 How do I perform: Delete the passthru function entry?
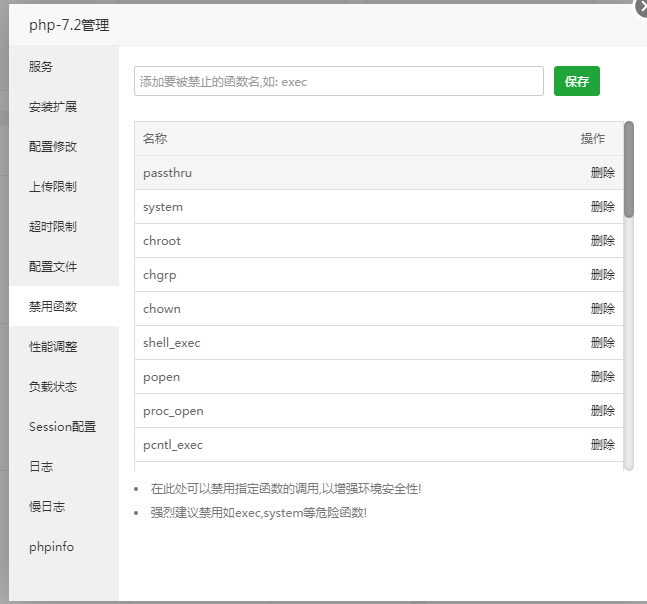tap(602, 172)
